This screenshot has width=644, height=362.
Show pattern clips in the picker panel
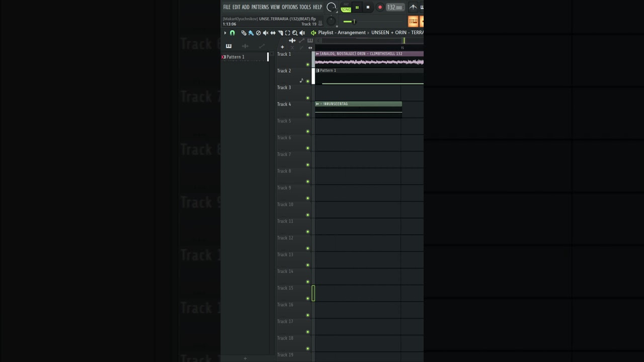click(x=229, y=46)
